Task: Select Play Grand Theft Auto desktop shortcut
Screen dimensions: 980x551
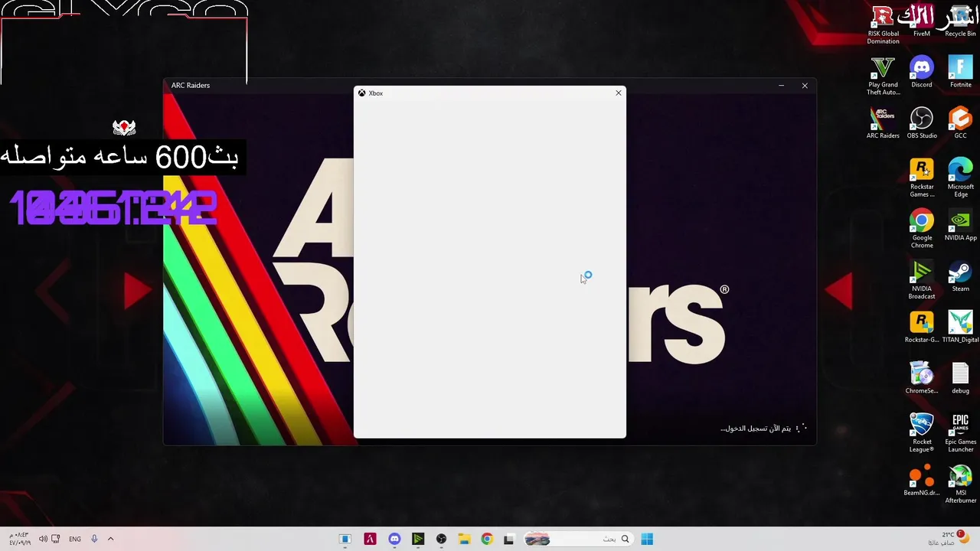Action: point(883,76)
